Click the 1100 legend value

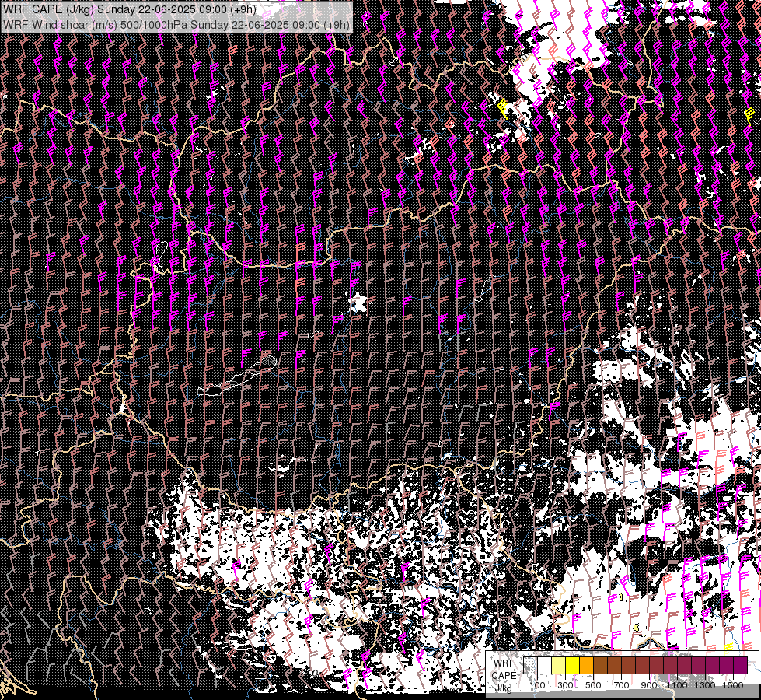coord(677,685)
